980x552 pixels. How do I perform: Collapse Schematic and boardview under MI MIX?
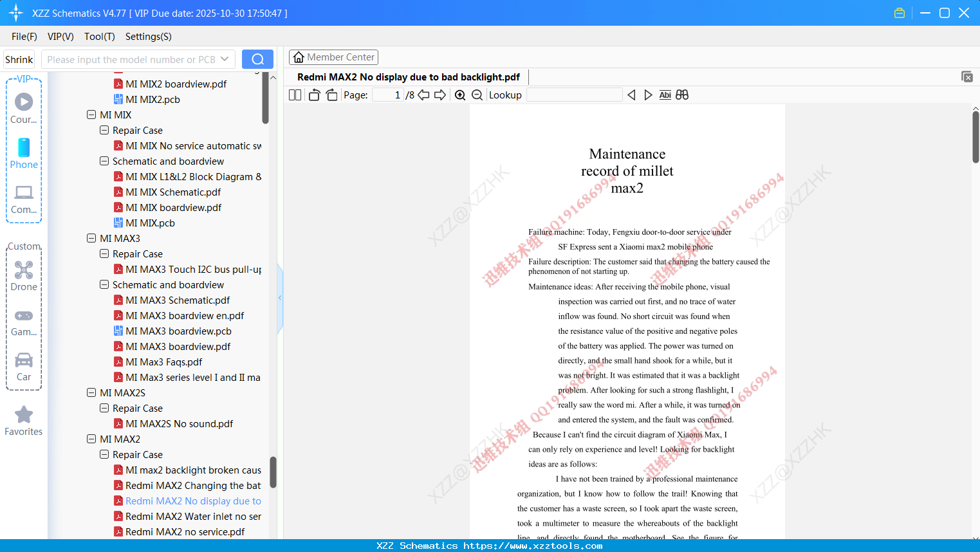(104, 161)
